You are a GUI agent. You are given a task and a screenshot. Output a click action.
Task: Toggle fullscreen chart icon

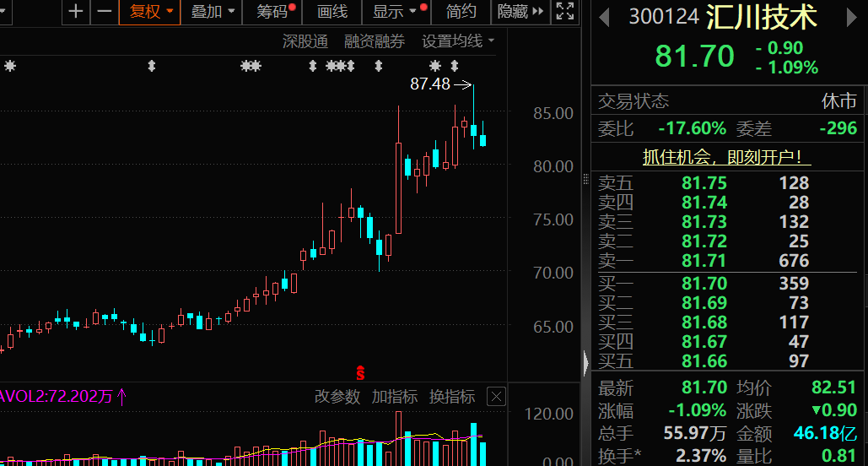tap(564, 12)
